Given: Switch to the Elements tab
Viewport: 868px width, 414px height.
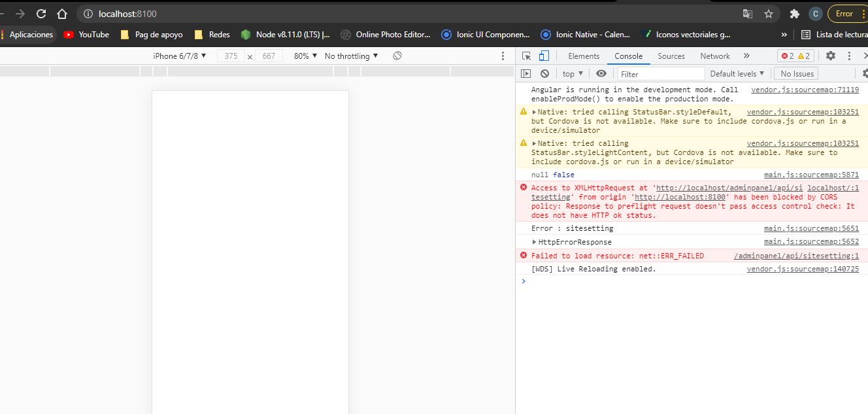Looking at the screenshot, I should point(584,56).
